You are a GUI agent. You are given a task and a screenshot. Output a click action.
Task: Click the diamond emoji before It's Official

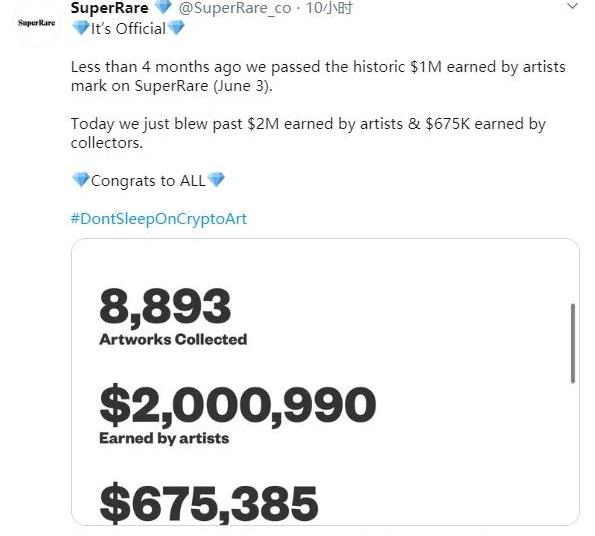click(x=80, y=28)
